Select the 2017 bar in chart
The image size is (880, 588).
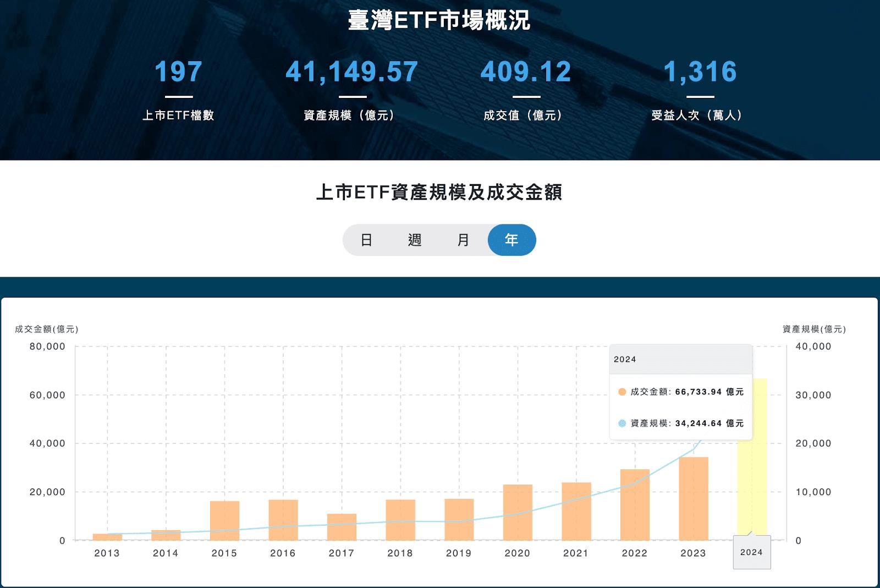[x=342, y=527]
